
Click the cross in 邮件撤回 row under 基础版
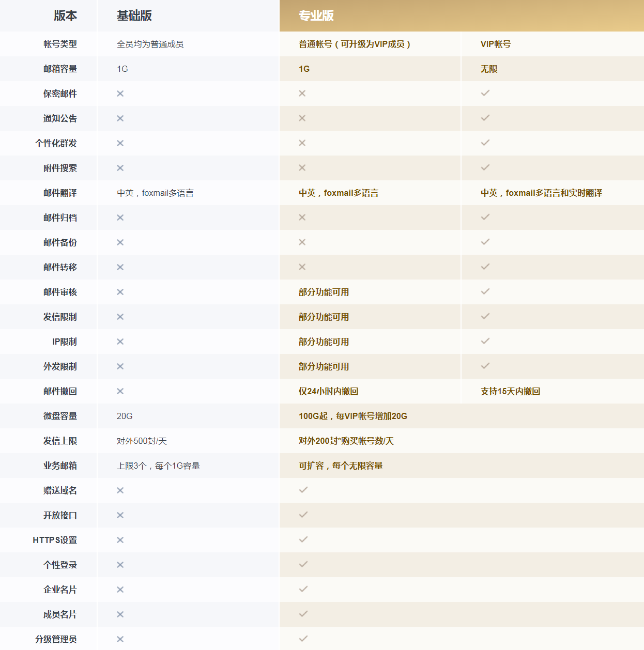120,391
